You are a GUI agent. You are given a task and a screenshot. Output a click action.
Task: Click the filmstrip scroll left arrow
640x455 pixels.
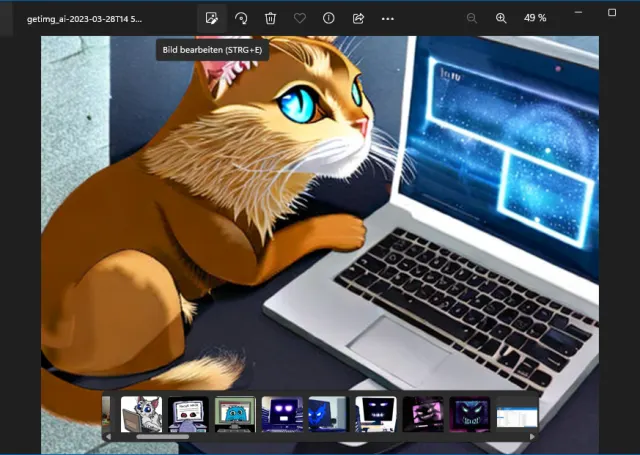[x=108, y=437]
